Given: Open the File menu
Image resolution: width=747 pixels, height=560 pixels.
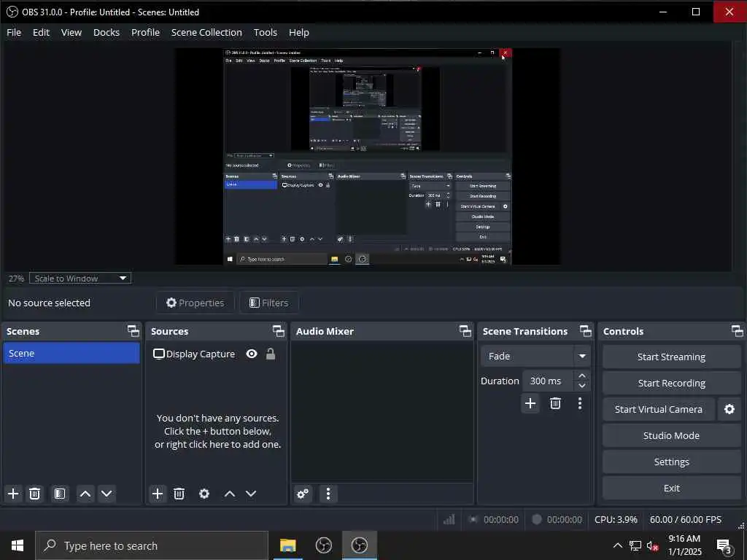Looking at the screenshot, I should point(14,32).
